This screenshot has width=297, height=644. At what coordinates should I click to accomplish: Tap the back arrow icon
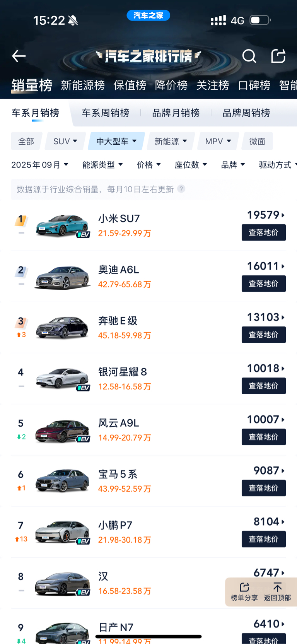(19, 56)
